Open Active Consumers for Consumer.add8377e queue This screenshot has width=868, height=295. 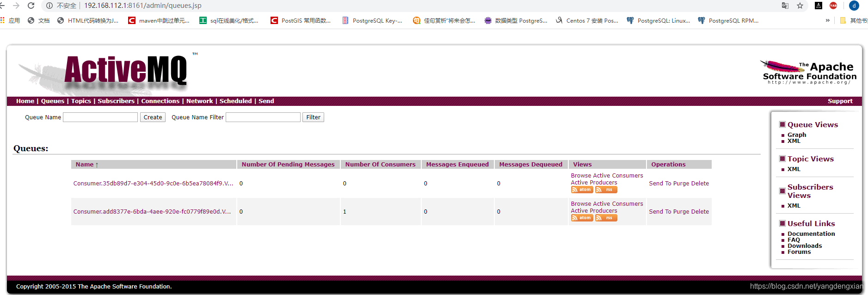pos(618,204)
